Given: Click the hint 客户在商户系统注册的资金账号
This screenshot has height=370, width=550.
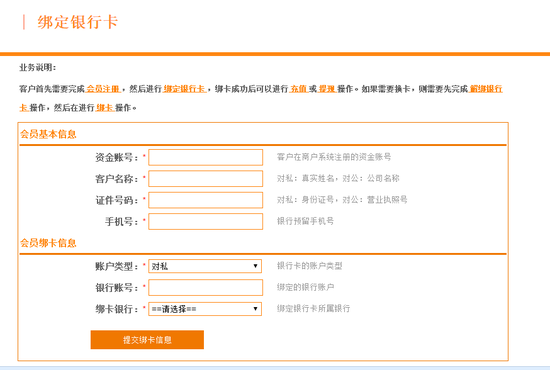Looking at the screenshot, I should [334, 157].
